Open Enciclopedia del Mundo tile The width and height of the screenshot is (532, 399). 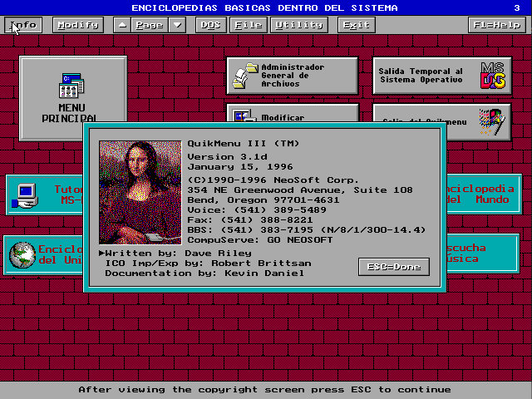coord(484,194)
